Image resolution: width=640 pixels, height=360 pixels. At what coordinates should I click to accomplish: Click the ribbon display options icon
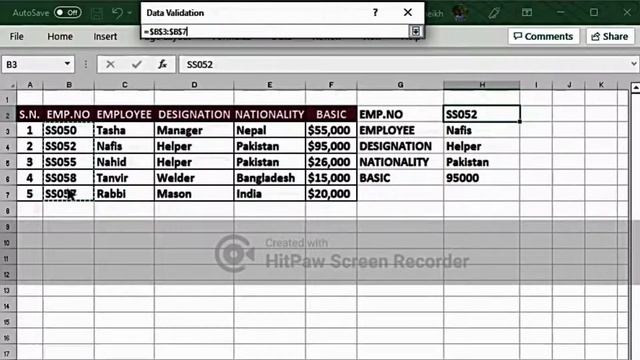pyautogui.click(x=527, y=13)
